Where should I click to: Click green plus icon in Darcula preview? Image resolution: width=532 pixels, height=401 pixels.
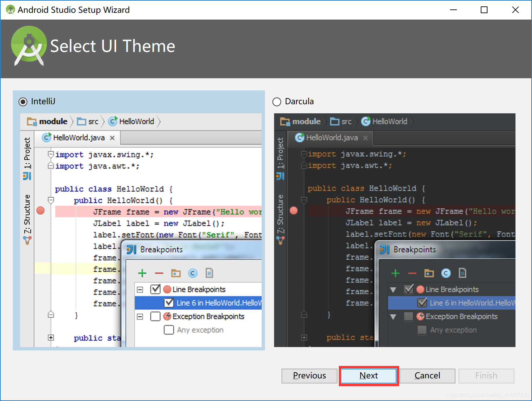click(395, 273)
